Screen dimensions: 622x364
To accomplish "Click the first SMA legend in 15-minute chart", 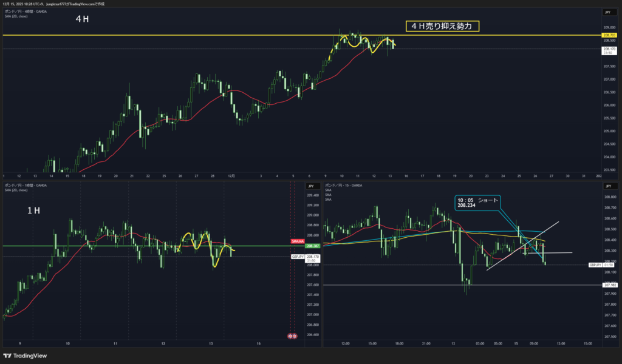I will pos(328,190).
